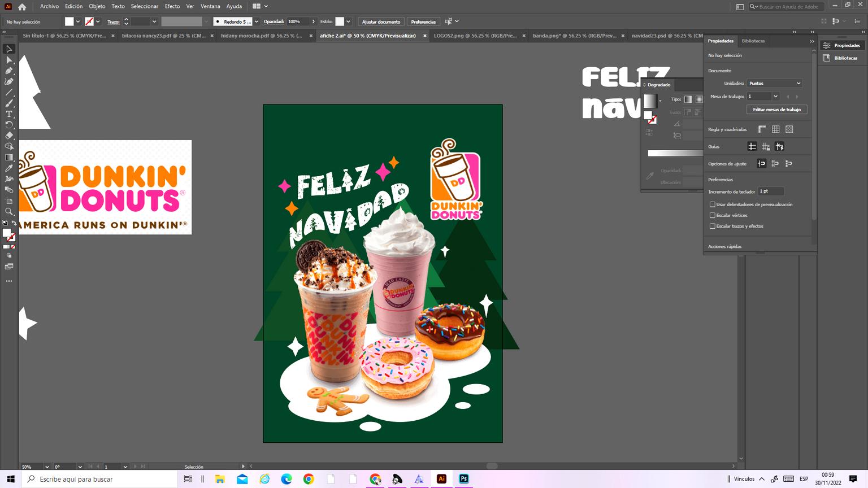Open the stroke weight (Trazo) dropdown
868x488 pixels.
point(154,21)
